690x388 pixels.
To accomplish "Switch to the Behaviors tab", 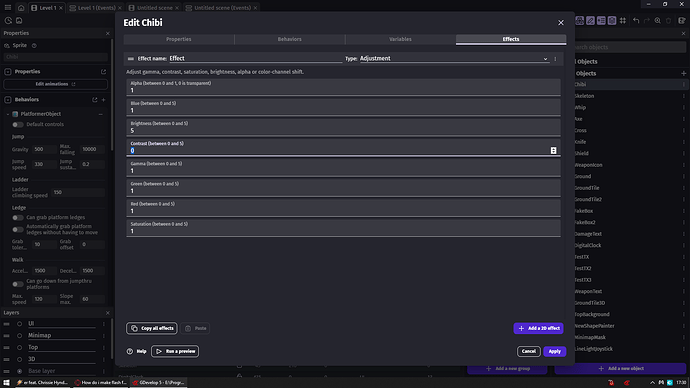I will click(290, 39).
